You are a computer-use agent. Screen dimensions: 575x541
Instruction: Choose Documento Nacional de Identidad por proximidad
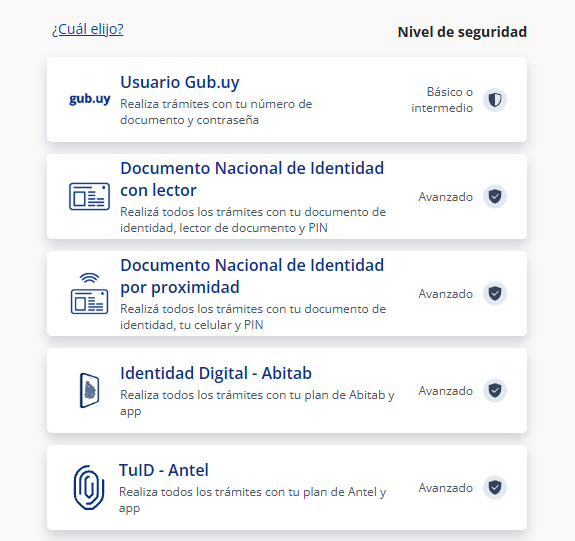tap(252, 276)
